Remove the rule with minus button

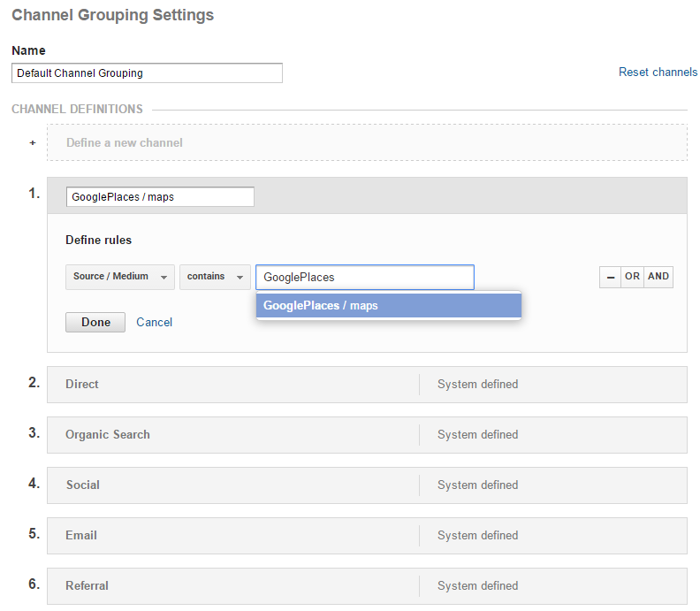[610, 277]
